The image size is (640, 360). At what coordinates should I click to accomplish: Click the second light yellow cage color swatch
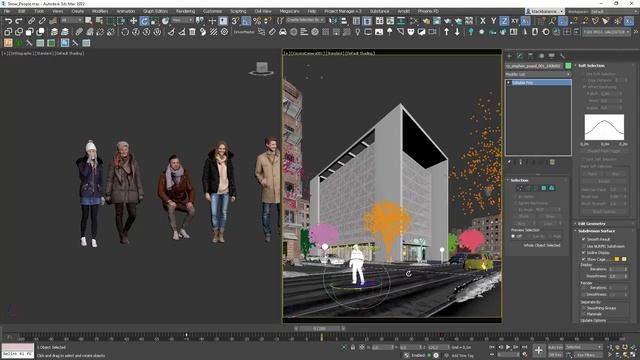pyautogui.click(x=624, y=259)
